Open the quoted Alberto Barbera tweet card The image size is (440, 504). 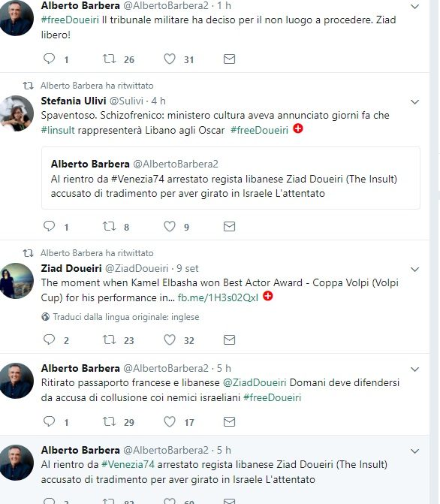(231, 178)
